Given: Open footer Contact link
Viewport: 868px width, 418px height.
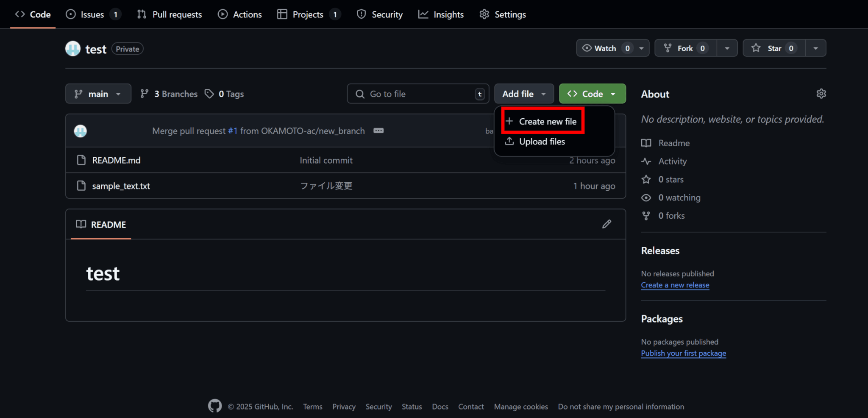Looking at the screenshot, I should pyautogui.click(x=471, y=407).
